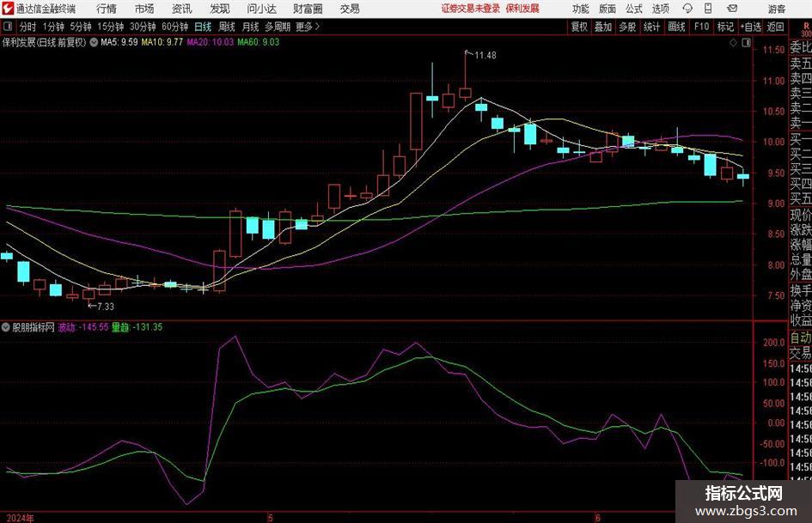This screenshot has height=523, width=812.
Task: Switch to the 1分钟 period
Action: tap(53, 27)
